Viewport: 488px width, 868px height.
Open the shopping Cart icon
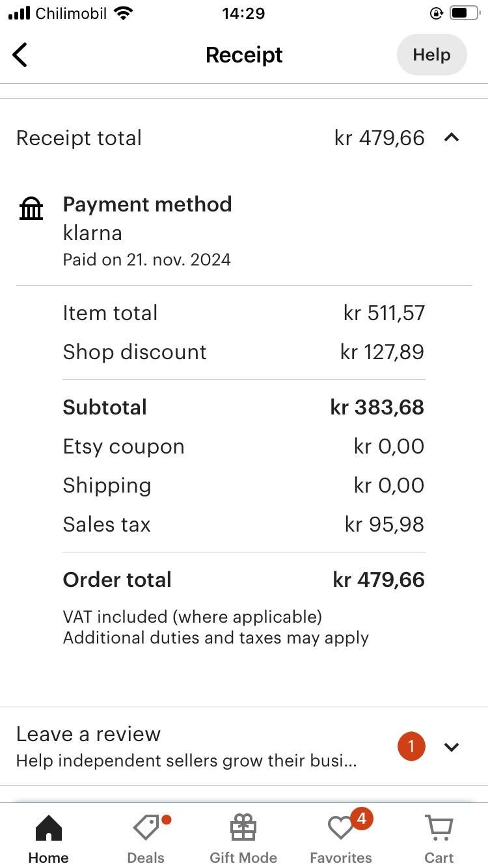pyautogui.click(x=439, y=828)
